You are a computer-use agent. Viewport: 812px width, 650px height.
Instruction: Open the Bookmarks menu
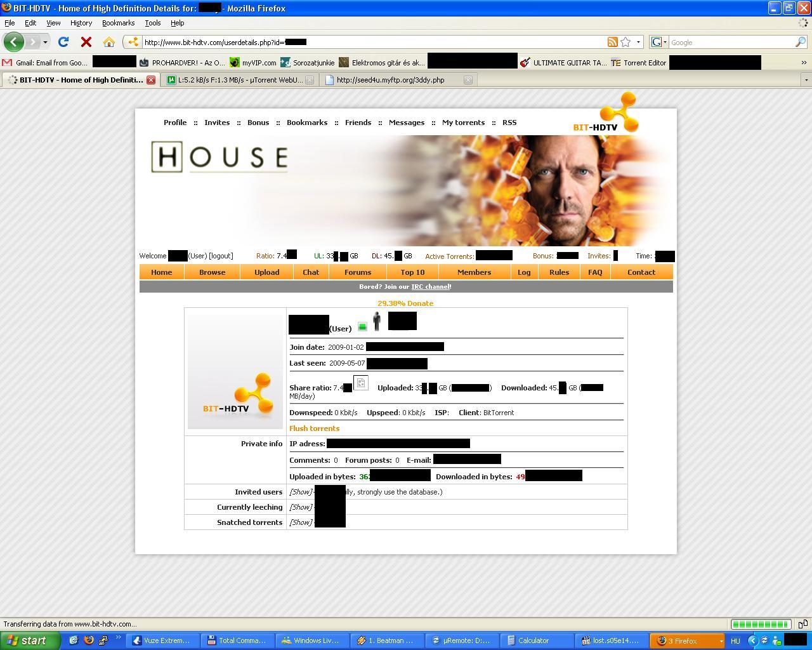(x=118, y=23)
